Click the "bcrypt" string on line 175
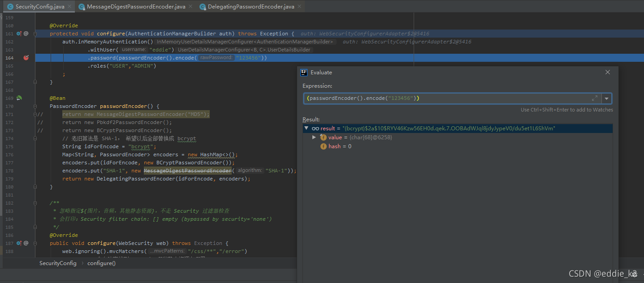 click(141, 146)
